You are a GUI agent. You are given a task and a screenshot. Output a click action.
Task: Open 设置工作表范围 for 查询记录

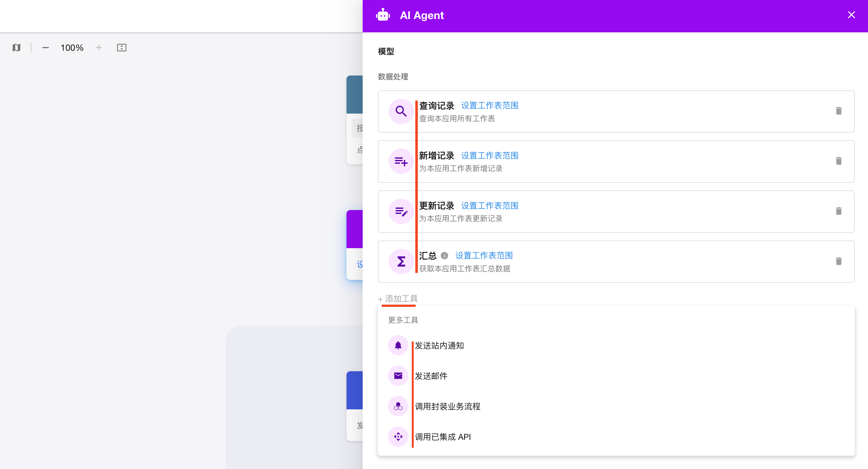pyautogui.click(x=489, y=106)
